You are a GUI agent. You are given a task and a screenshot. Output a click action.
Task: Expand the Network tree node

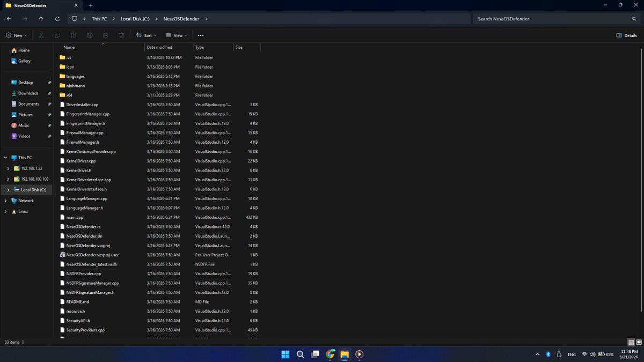[5, 201]
